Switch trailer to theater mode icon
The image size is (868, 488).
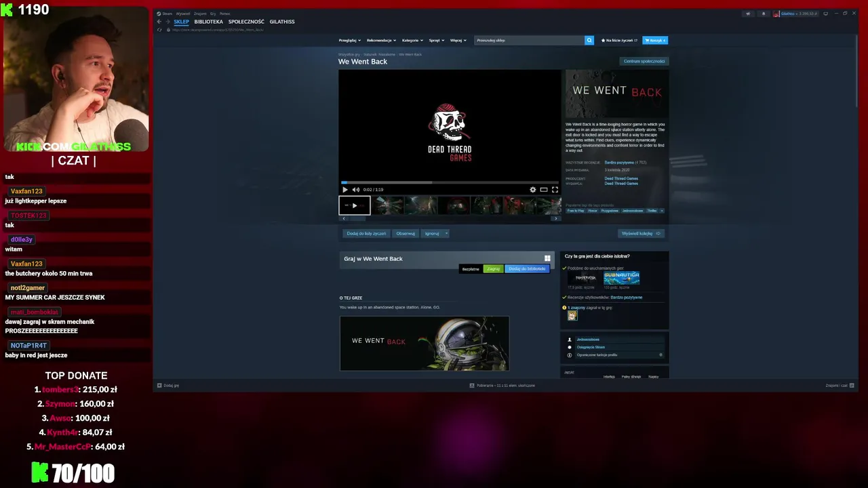(x=544, y=190)
